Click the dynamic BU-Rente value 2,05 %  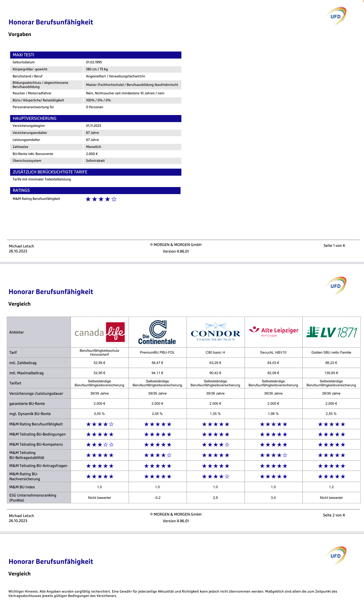point(157,414)
